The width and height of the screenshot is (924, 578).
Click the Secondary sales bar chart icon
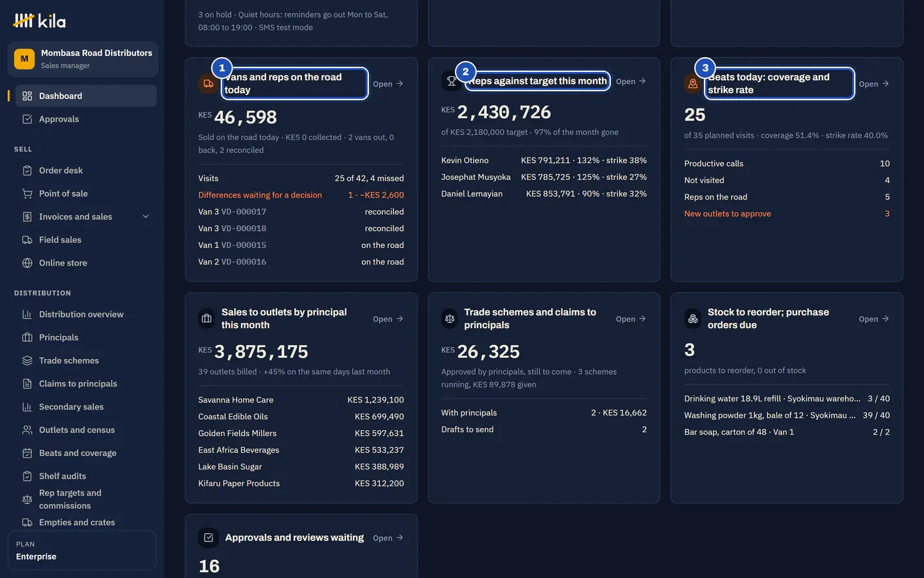(27, 407)
